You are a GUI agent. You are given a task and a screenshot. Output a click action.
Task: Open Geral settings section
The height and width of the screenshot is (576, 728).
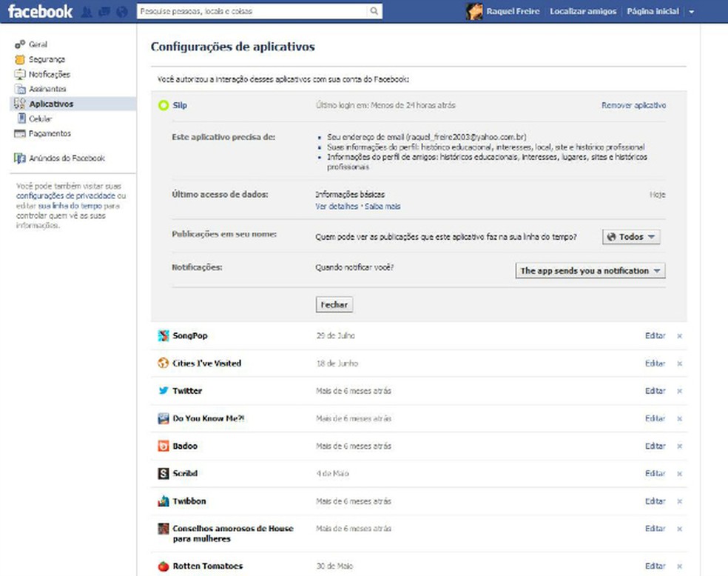(x=38, y=44)
